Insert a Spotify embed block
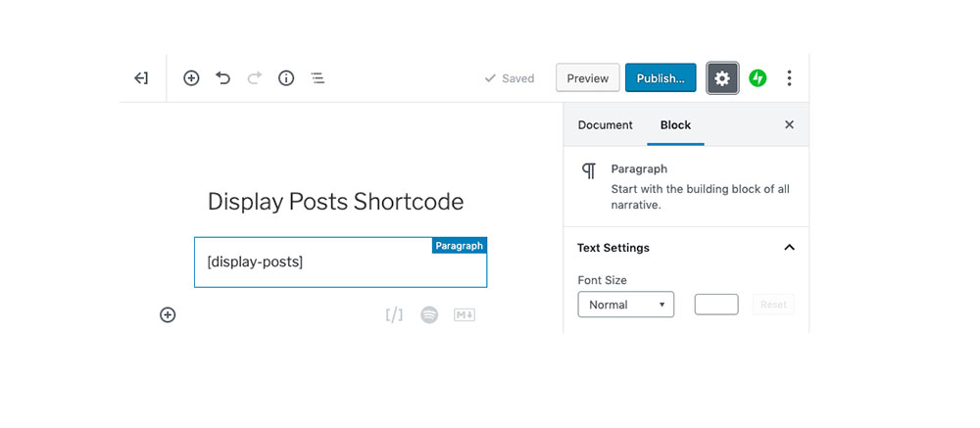Image resolution: width=980 pixels, height=428 pixels. 429,314
